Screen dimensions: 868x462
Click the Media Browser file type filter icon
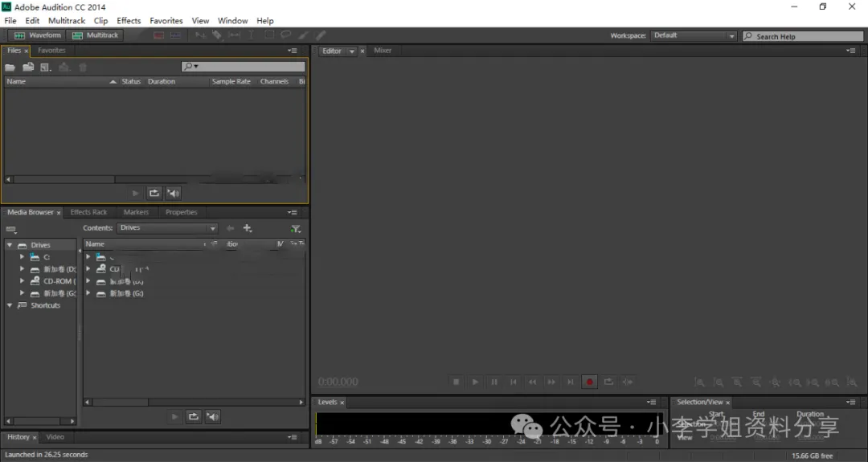point(296,228)
